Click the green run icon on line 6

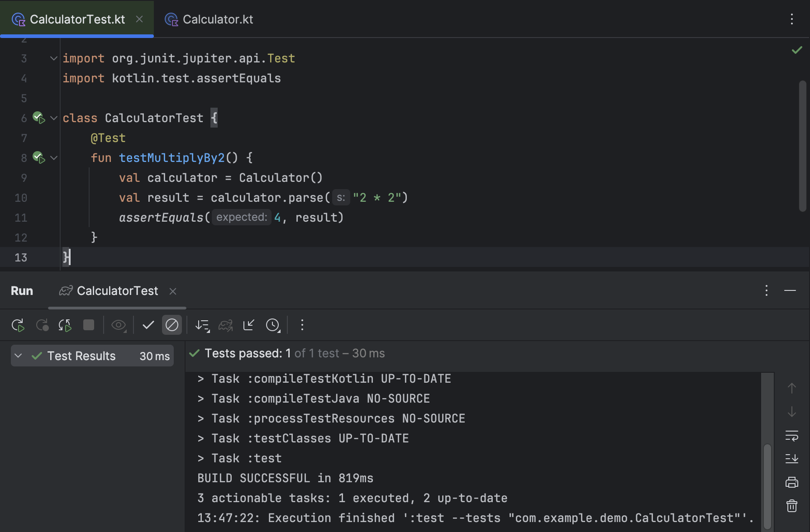point(38,118)
